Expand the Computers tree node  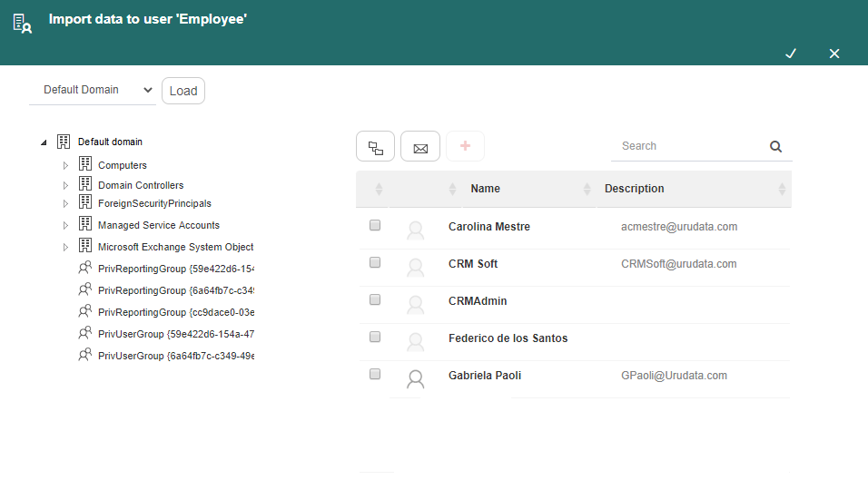[x=65, y=165]
